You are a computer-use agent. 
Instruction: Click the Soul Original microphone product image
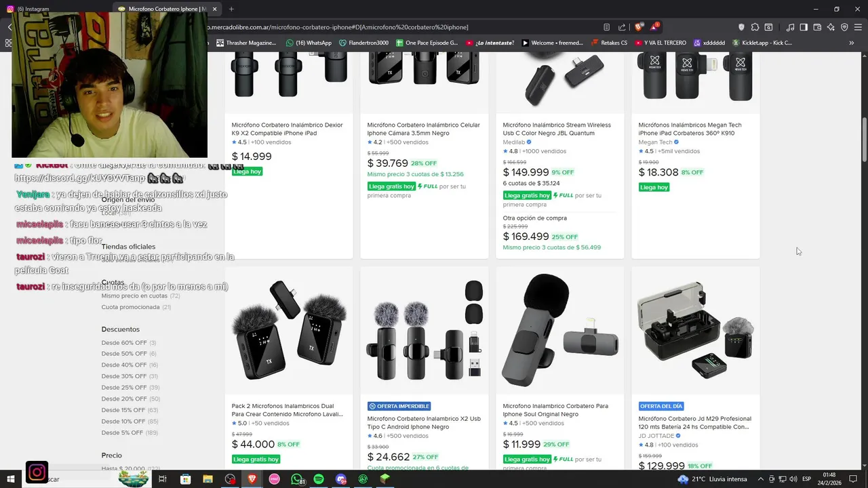coord(560,331)
